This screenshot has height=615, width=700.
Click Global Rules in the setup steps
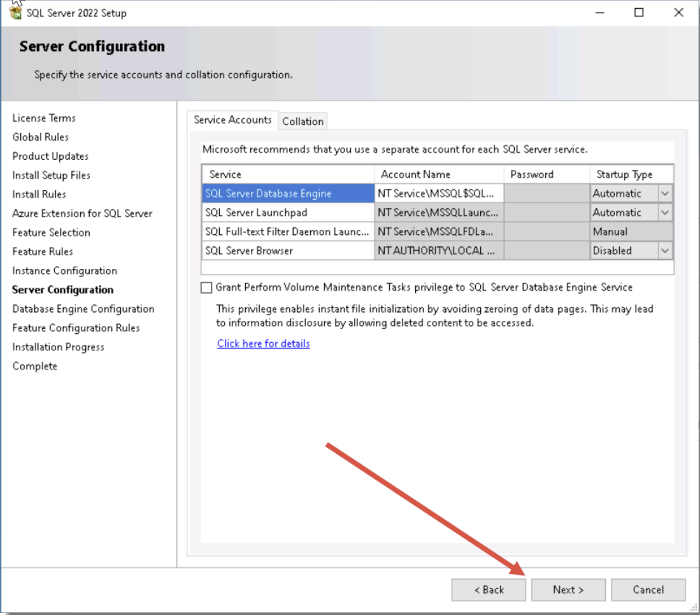point(40,137)
